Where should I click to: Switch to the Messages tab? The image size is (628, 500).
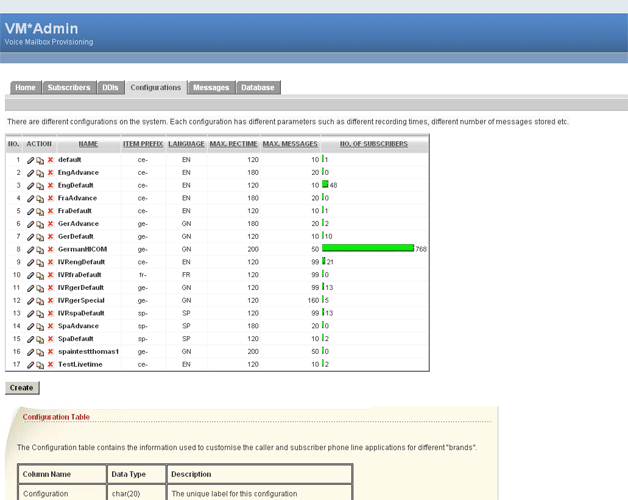[211, 88]
